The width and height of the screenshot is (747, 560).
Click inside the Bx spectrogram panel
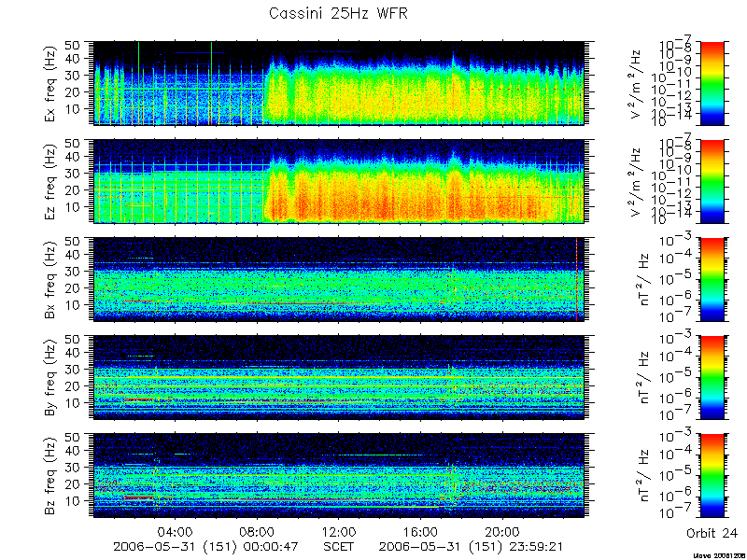coord(338,279)
